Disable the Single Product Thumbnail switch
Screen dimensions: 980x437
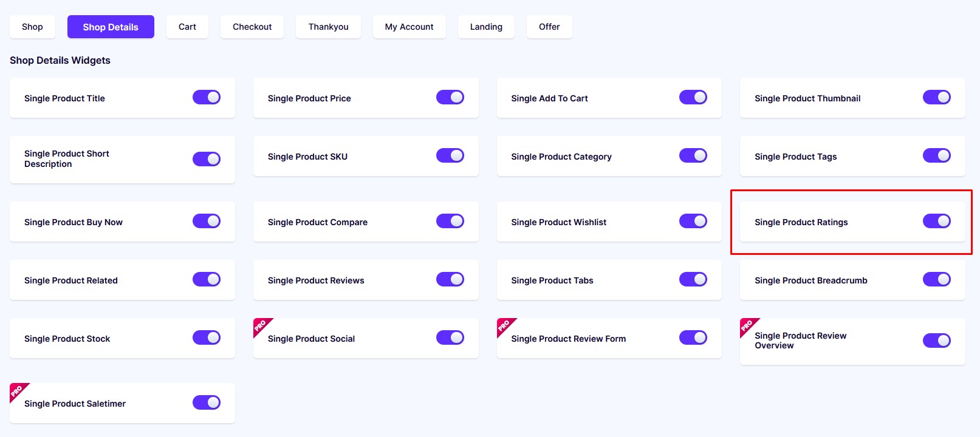(x=937, y=97)
